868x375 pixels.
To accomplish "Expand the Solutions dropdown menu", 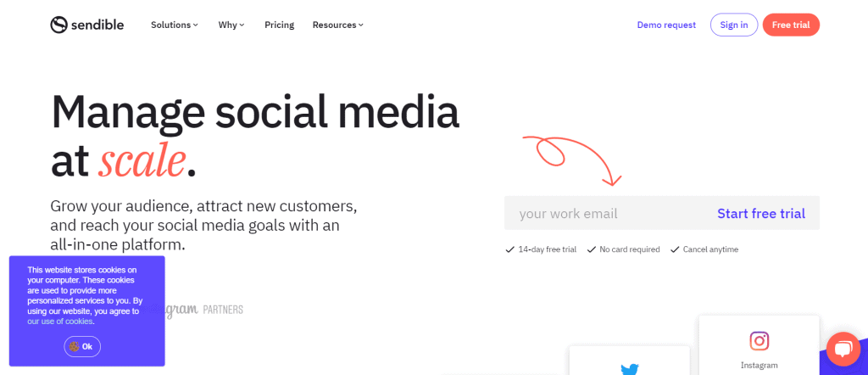I will (175, 25).
